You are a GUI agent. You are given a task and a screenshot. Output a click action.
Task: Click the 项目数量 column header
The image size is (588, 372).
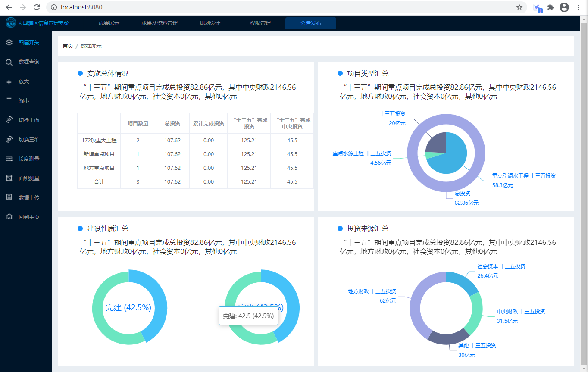(x=138, y=124)
